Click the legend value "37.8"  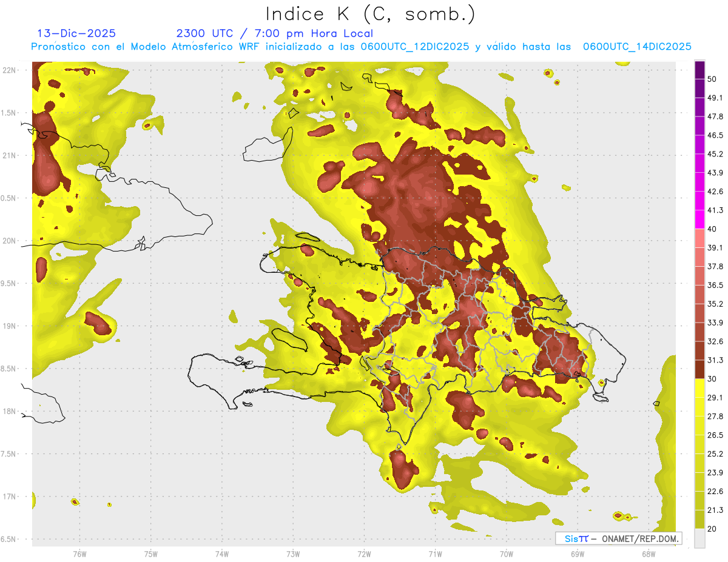715,266
